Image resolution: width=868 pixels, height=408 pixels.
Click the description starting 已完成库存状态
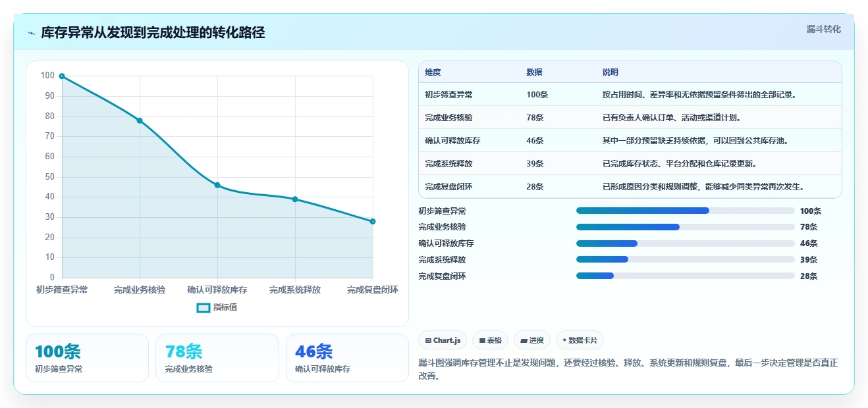pos(680,164)
